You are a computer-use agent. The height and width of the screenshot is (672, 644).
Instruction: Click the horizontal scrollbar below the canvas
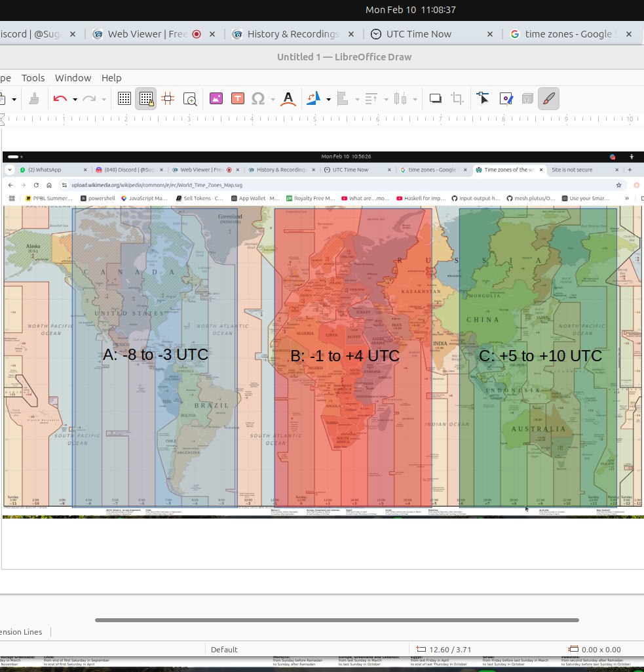point(337,620)
